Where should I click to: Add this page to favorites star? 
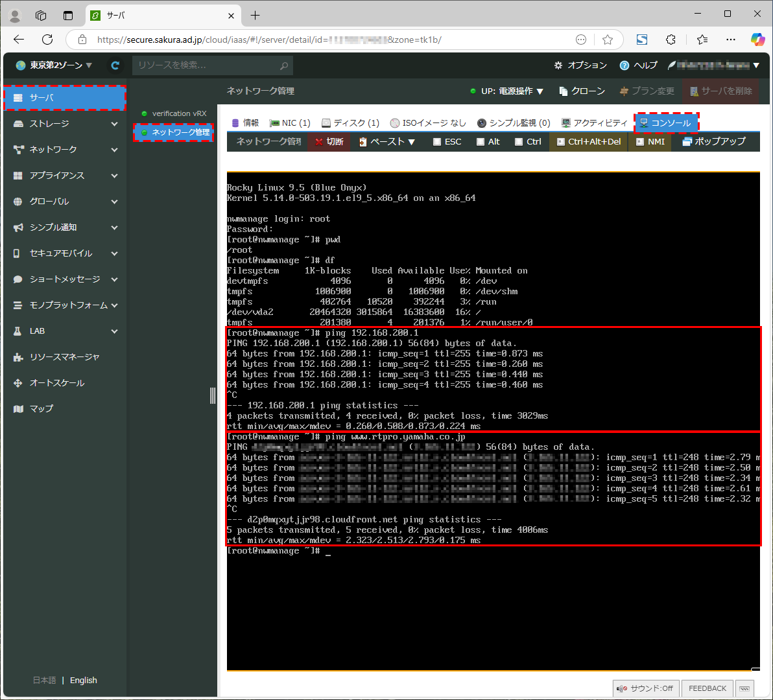pos(608,40)
